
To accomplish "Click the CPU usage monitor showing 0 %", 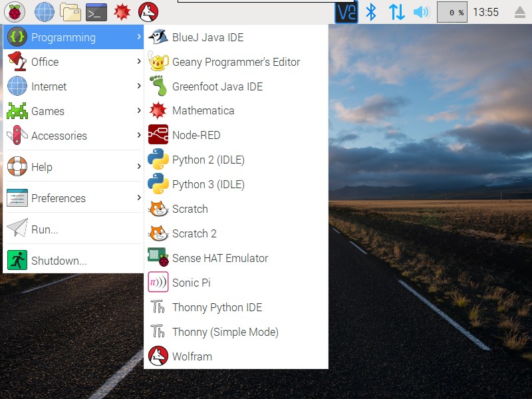I will tap(452, 12).
